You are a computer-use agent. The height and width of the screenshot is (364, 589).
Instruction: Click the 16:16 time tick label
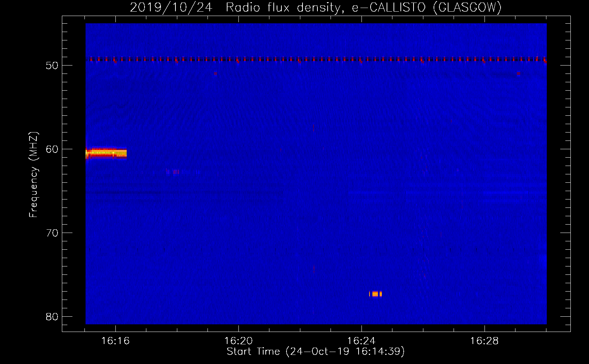tap(115, 341)
